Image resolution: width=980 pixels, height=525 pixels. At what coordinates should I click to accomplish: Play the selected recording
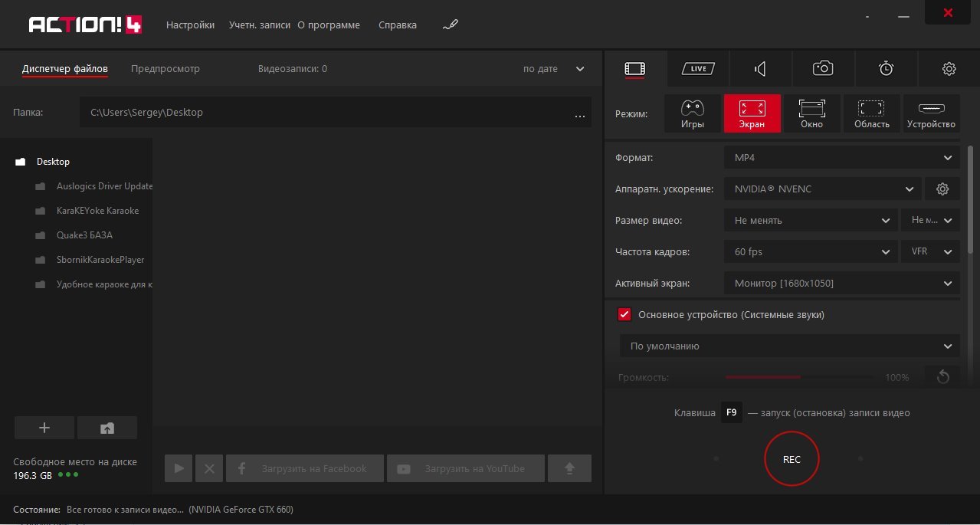coord(179,468)
